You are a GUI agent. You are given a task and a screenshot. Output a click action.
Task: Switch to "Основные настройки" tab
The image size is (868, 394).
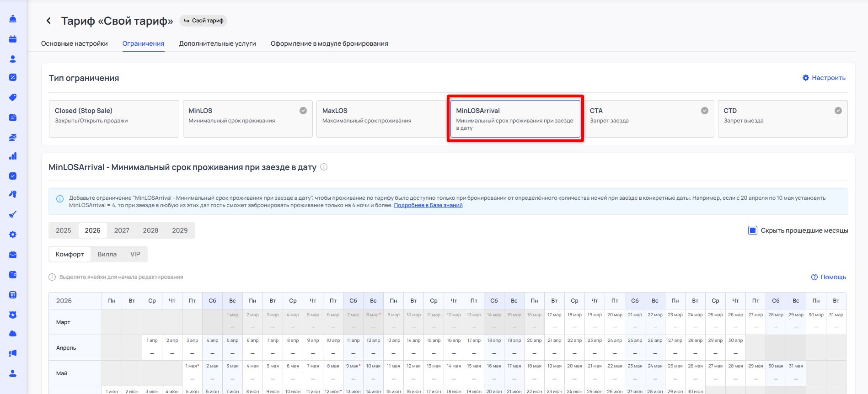(75, 43)
